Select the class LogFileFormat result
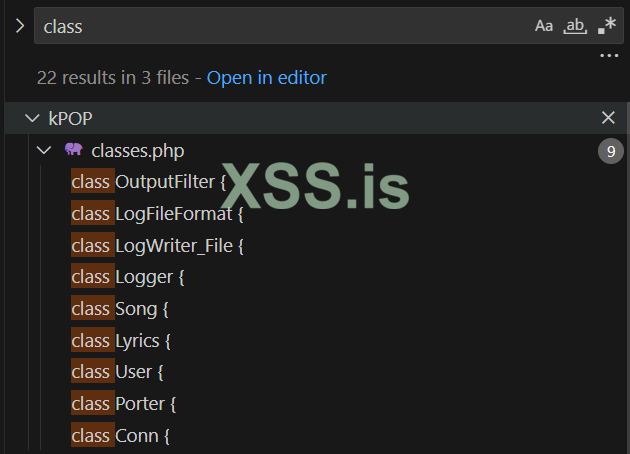630x454 pixels. tap(158, 214)
